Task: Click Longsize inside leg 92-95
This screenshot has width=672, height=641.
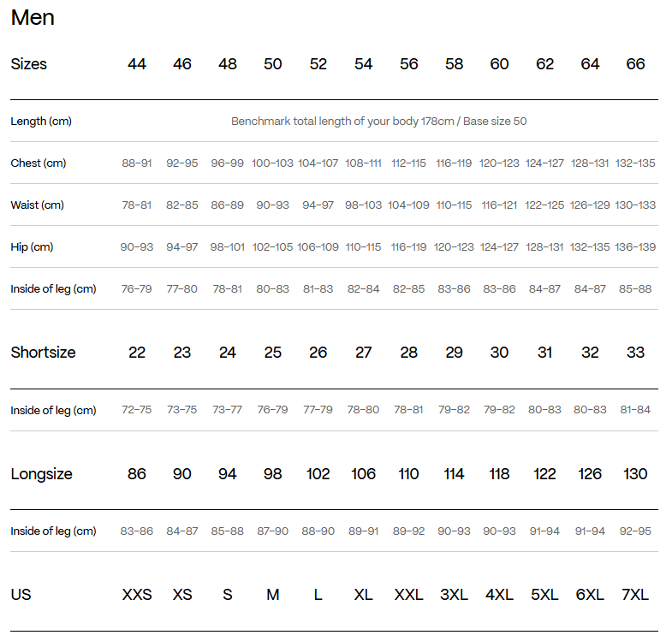Action: tap(635, 531)
